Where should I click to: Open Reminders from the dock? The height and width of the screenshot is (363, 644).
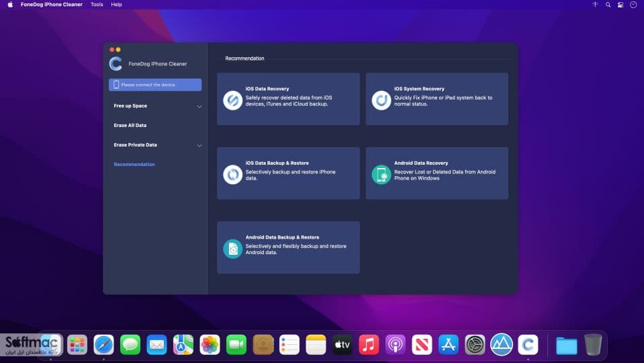(289, 344)
